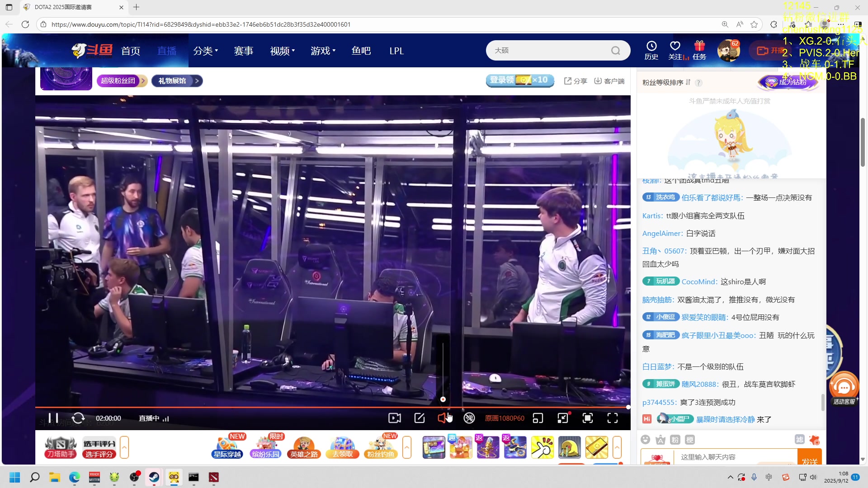The width and height of the screenshot is (868, 488).
Task: Click the red live progress bar
Action: coord(332,407)
